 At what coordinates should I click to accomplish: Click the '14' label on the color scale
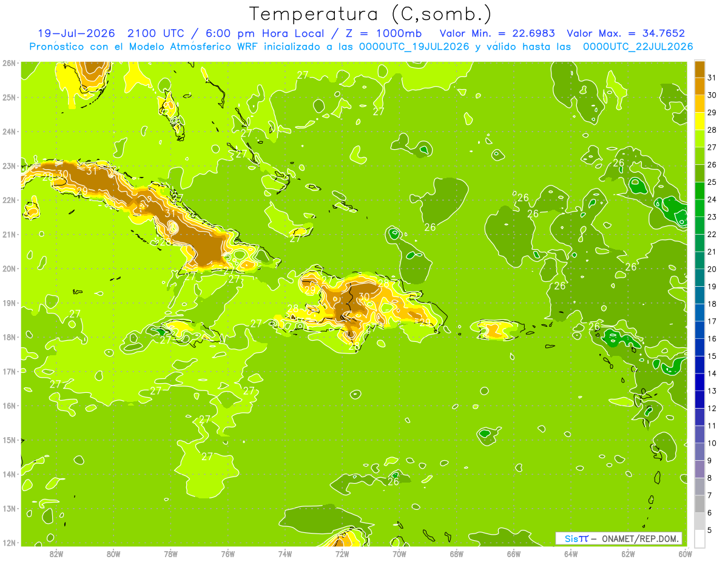pos(712,373)
